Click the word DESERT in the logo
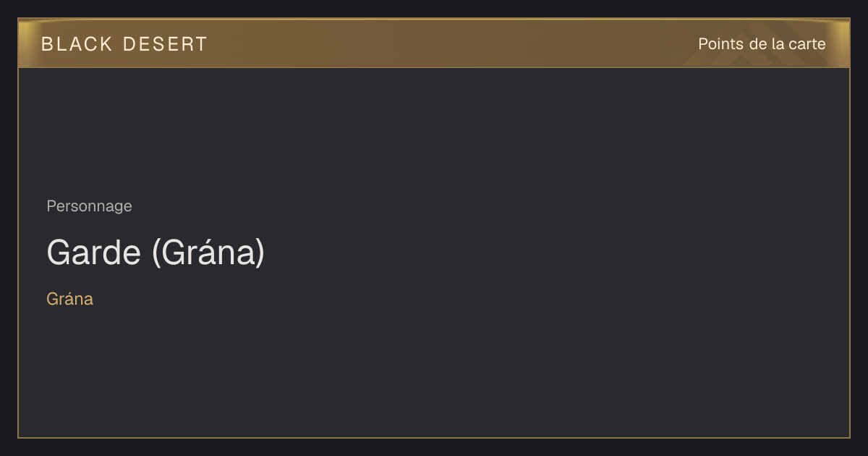The height and width of the screenshot is (456, 868). click(x=165, y=44)
